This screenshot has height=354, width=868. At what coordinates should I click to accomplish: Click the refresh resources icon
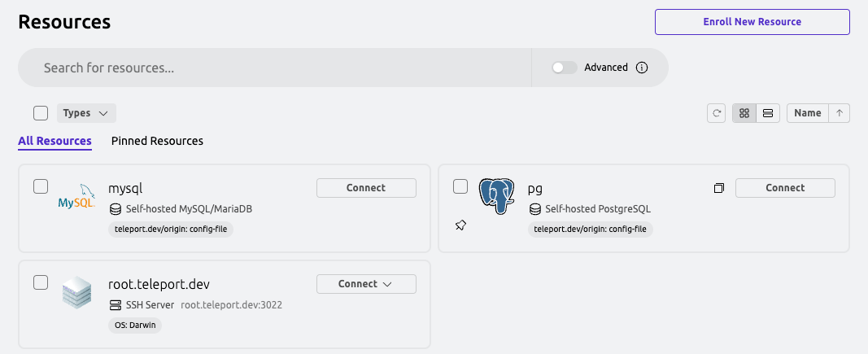[717, 113]
